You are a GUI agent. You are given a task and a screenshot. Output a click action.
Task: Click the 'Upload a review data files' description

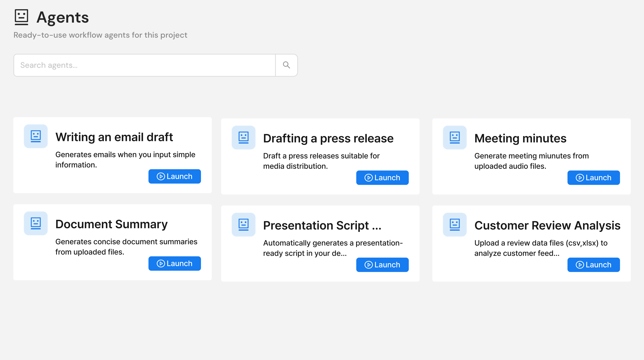[541, 248]
